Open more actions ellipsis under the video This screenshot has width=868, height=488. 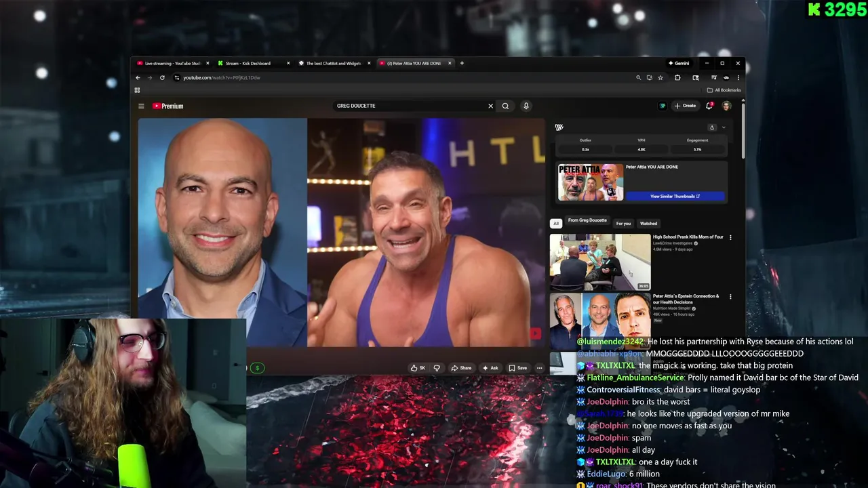tap(539, 368)
